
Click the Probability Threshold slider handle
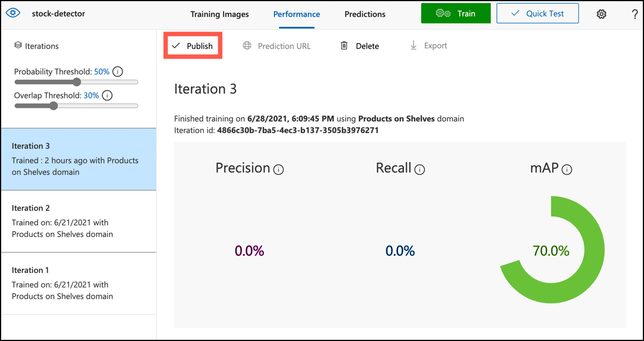coord(77,82)
